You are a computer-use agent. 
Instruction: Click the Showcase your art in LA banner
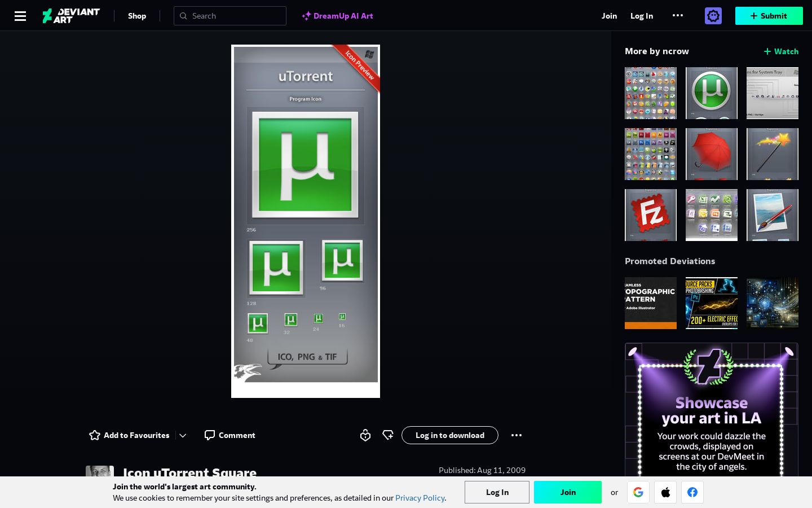(x=712, y=410)
